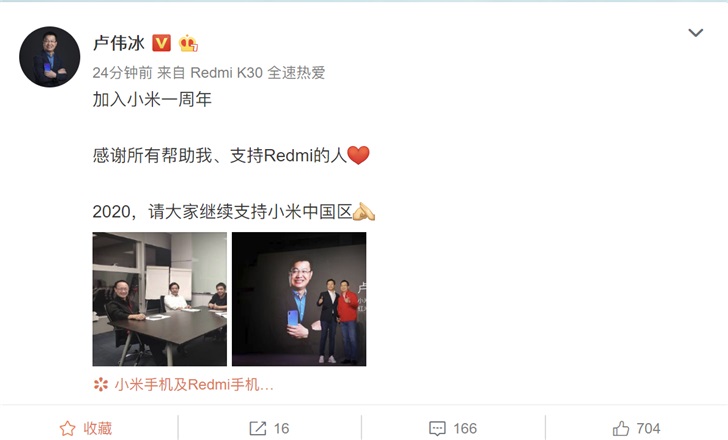Open the Redmi K30 全速热爱 source link
Viewport: 728px width, 440px height.
click(258, 73)
